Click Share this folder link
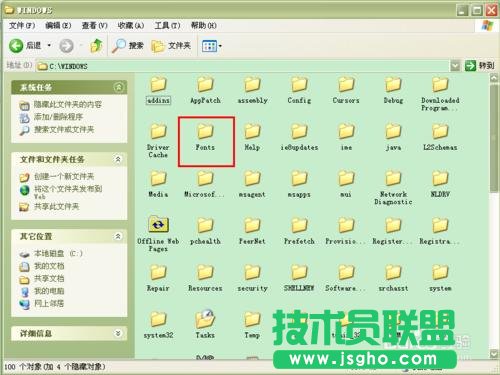 point(49,207)
